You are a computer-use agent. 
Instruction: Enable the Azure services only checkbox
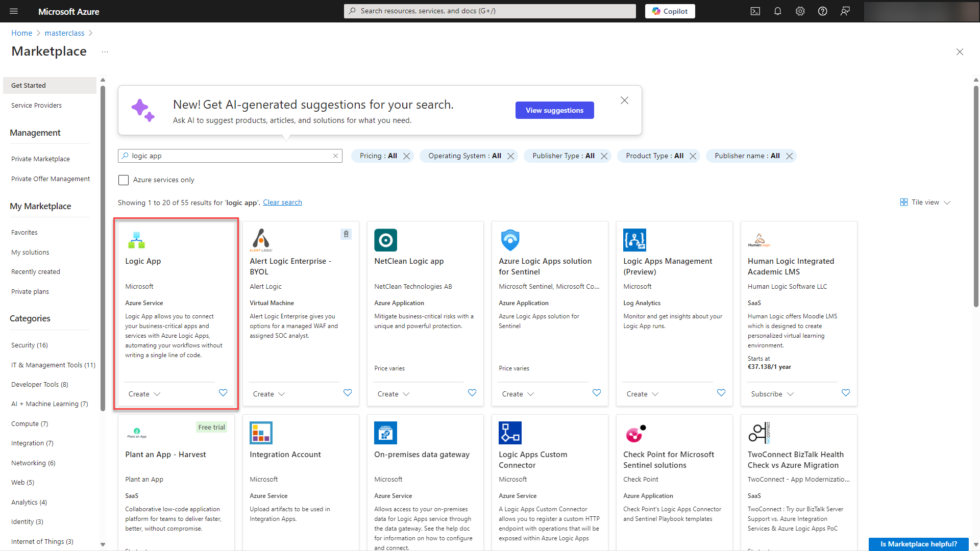tap(123, 180)
